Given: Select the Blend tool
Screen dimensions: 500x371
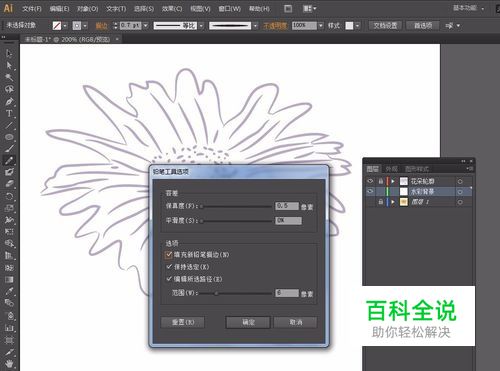Looking at the screenshot, I should pos(9,303).
